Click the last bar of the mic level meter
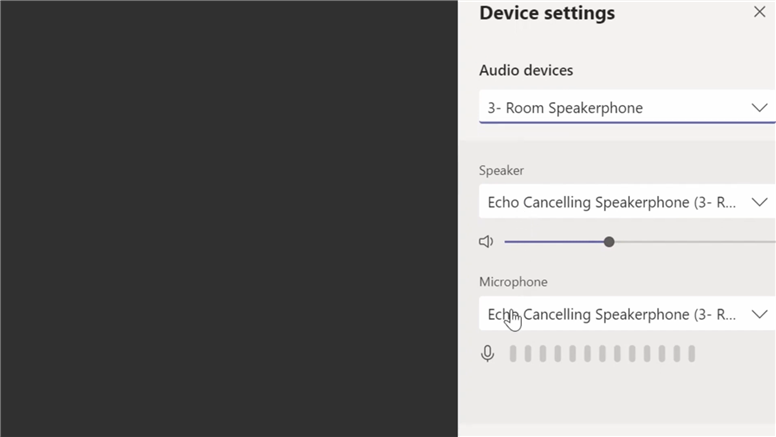This screenshot has width=776, height=437. (x=691, y=354)
